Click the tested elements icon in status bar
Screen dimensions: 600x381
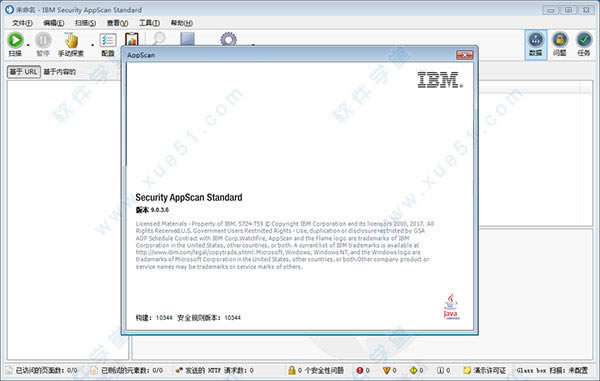coord(94,370)
